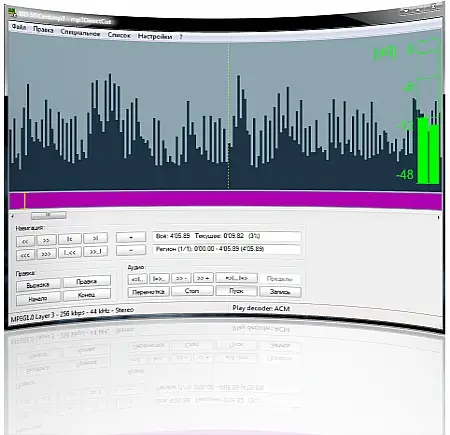450x435 pixels.
Task: Zoom in with the '+' button
Action: point(131,237)
